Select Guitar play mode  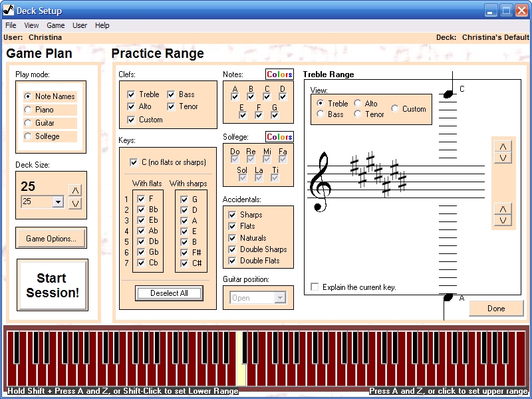pos(28,123)
